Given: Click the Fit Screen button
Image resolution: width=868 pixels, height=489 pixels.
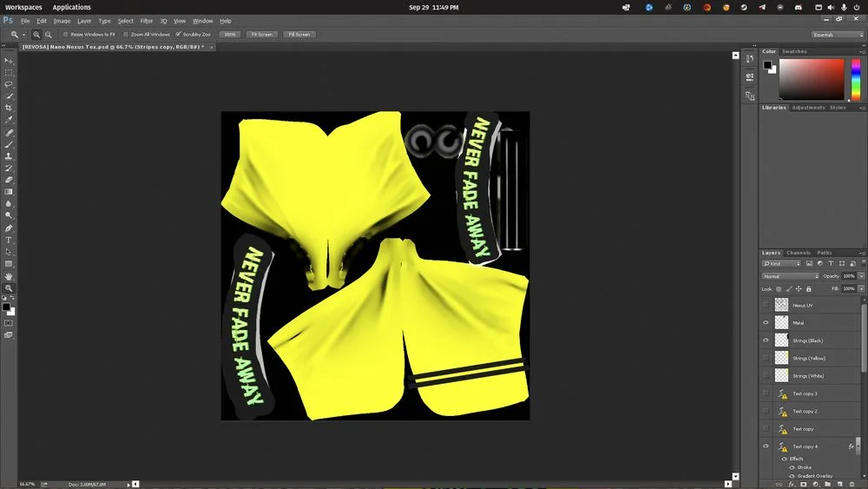Looking at the screenshot, I should (x=260, y=35).
